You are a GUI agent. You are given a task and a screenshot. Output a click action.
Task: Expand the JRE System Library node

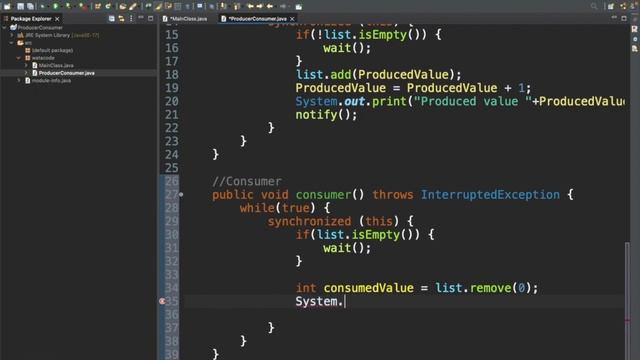tap(12, 35)
